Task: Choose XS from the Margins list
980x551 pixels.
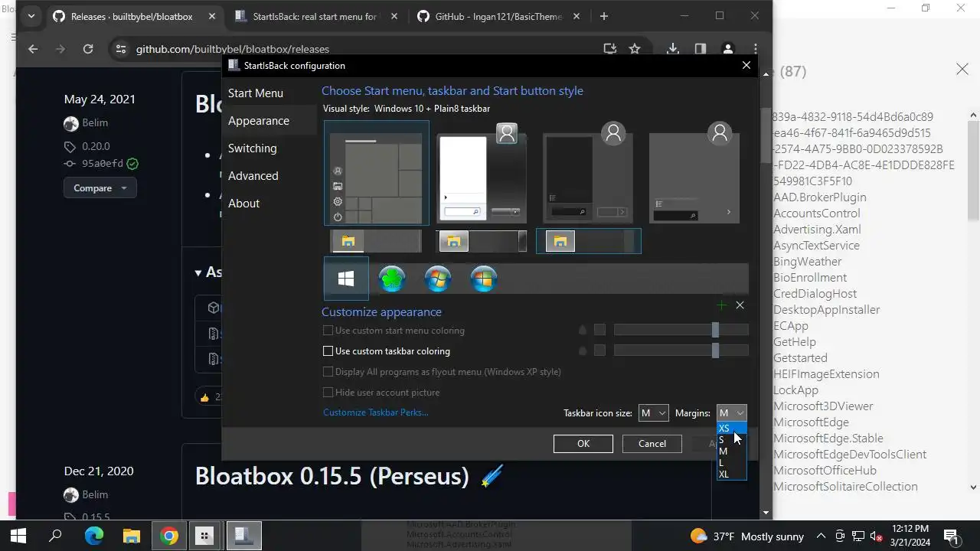Action: click(x=731, y=429)
